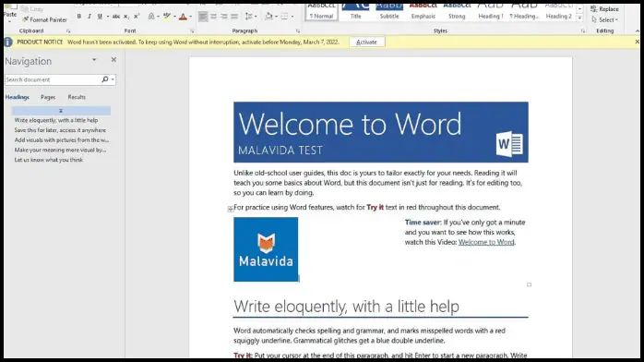Open Line and Paragraph Spacing
644x362 pixels.
coord(248,17)
